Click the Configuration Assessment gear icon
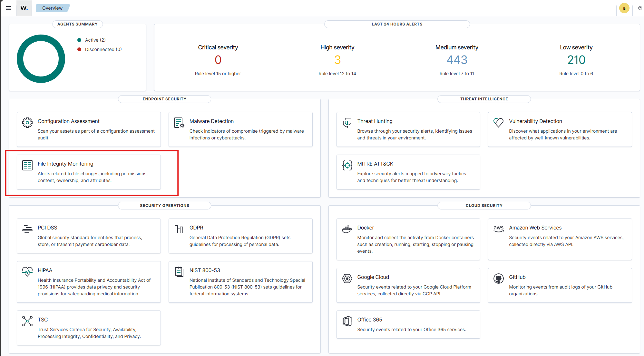The image size is (644, 356). [x=27, y=123]
